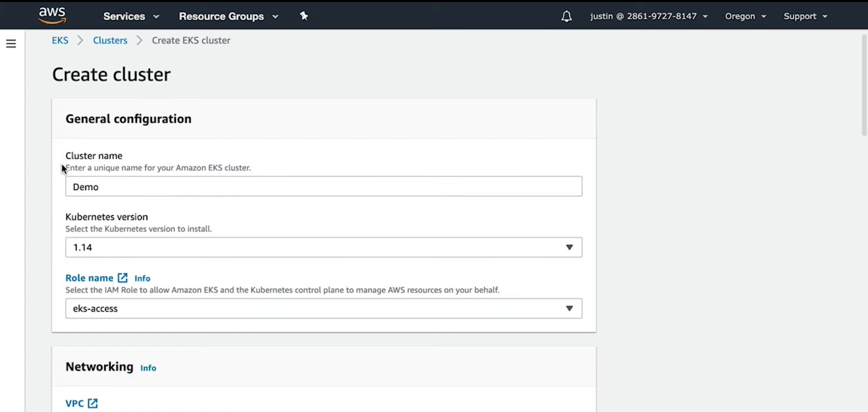This screenshot has width=868, height=412.
Task: Go to the EKS breadcrumb link
Action: (x=60, y=40)
